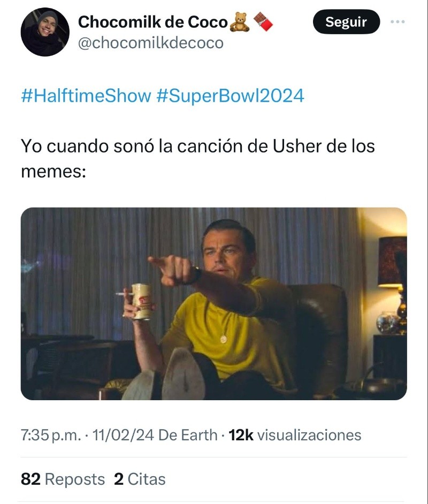Show the 82 Reposts list

tap(63, 479)
